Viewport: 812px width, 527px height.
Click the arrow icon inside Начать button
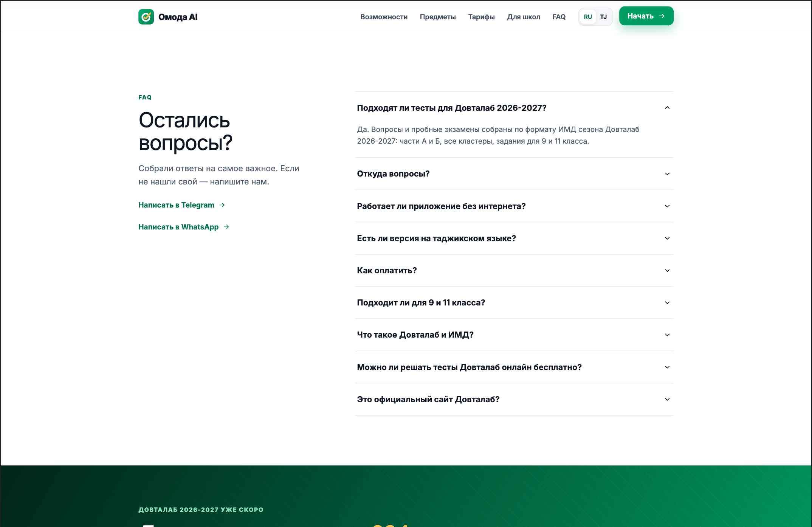[x=662, y=16]
